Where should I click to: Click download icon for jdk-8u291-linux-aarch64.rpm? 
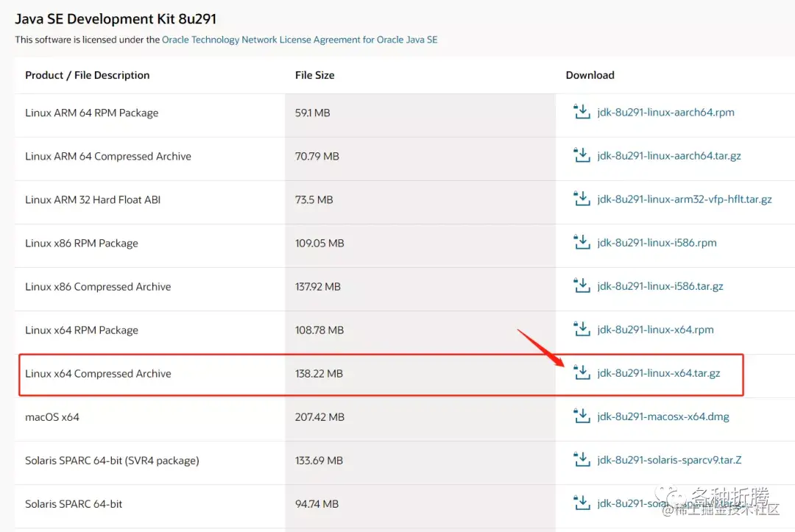tap(582, 111)
